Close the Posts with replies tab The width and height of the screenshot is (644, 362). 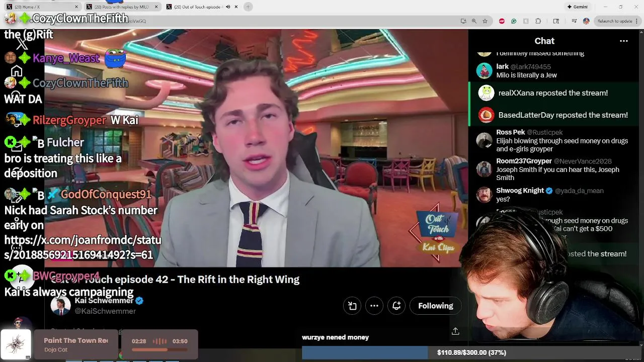coord(156,7)
